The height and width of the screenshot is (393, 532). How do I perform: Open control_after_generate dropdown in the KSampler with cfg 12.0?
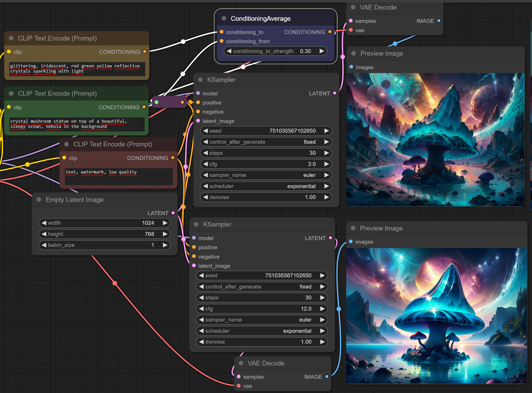pos(261,287)
